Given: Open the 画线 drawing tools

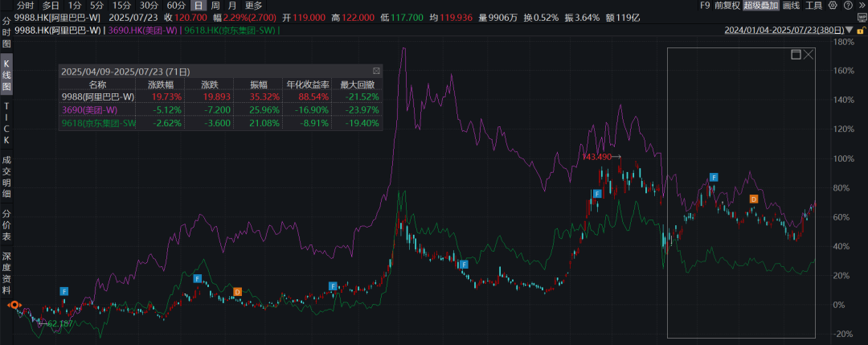Looking at the screenshot, I should tap(791, 6).
